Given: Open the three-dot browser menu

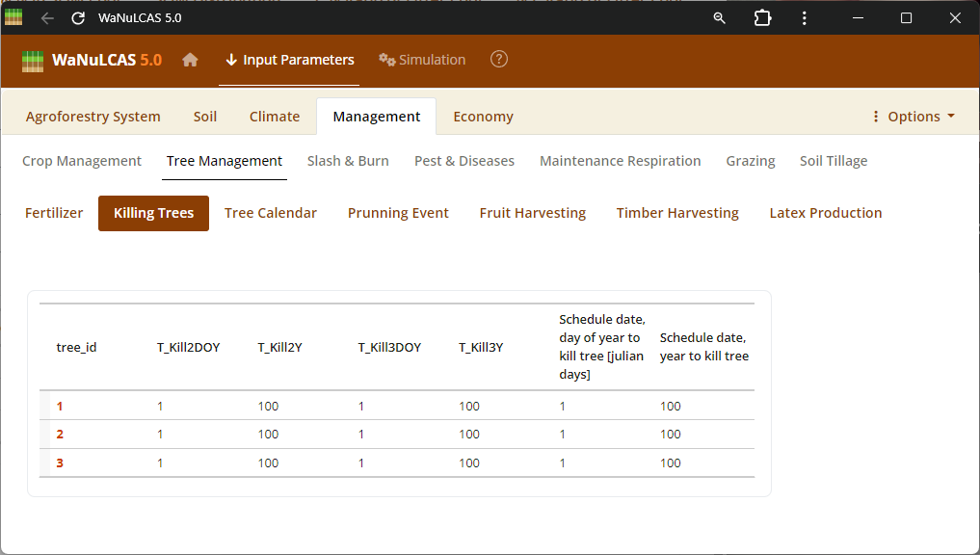Looking at the screenshot, I should click(x=805, y=18).
